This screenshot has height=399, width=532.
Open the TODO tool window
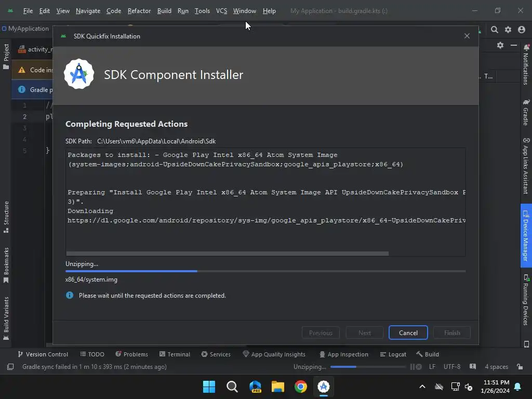92,354
